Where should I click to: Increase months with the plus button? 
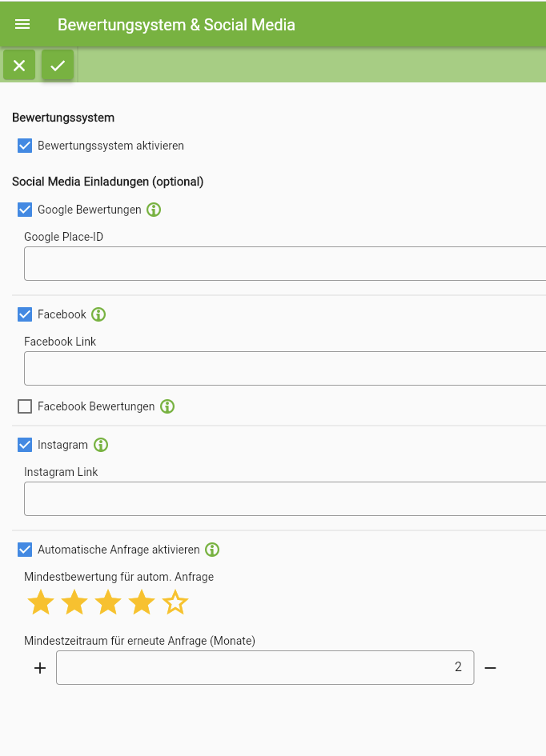(x=40, y=668)
